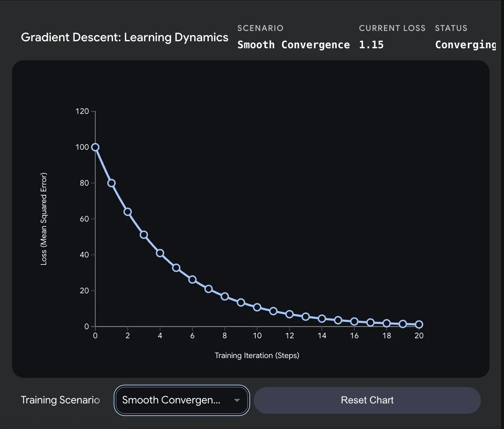Click the data point at step 10
The height and width of the screenshot is (429, 504).
[x=257, y=307]
